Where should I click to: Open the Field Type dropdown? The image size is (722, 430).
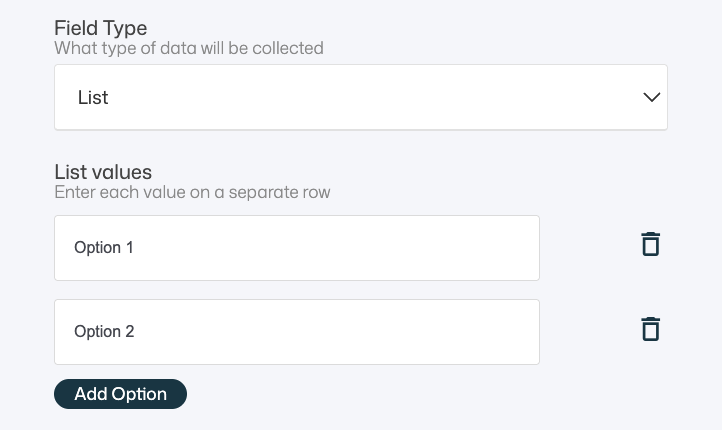click(x=360, y=97)
